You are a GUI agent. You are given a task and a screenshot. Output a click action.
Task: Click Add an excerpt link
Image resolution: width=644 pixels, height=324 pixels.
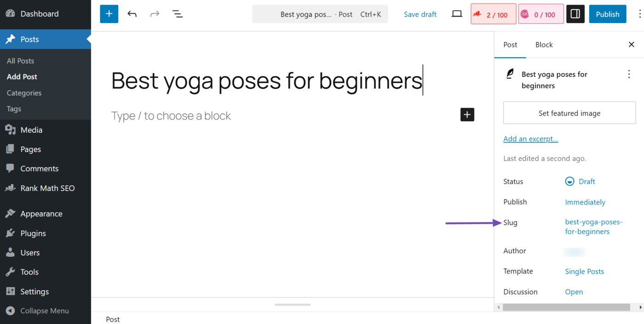(531, 139)
